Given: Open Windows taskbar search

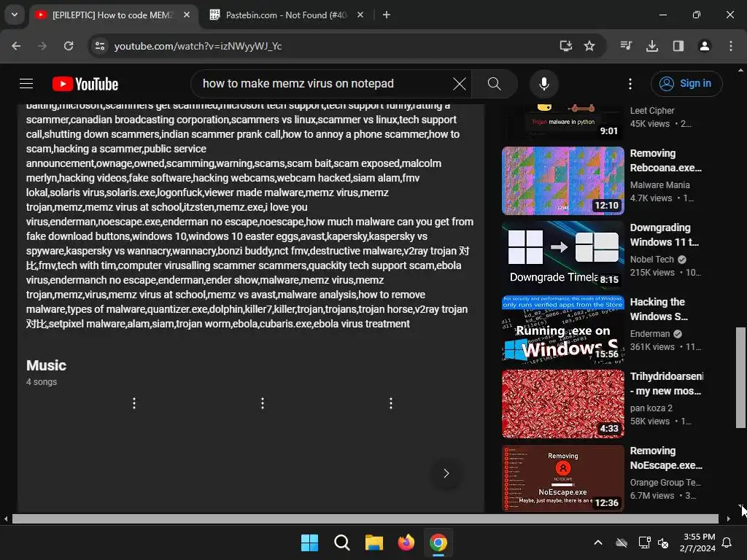Looking at the screenshot, I should [x=341, y=542].
